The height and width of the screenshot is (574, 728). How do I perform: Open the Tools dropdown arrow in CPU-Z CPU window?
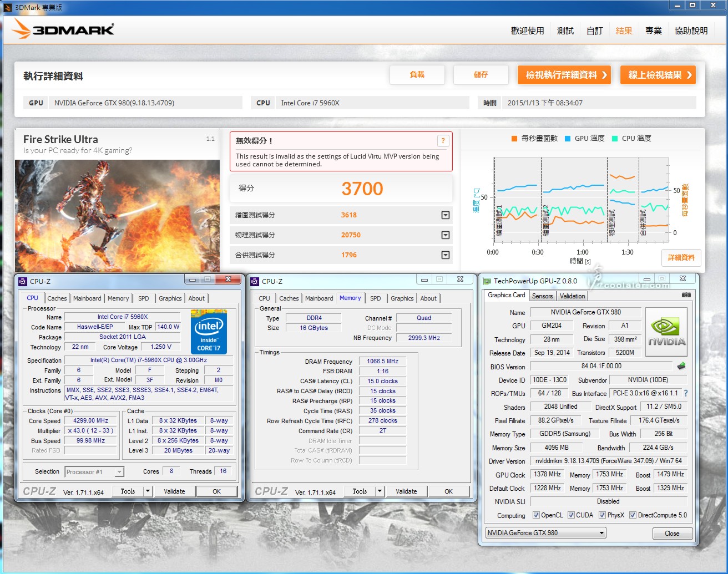pyautogui.click(x=148, y=491)
